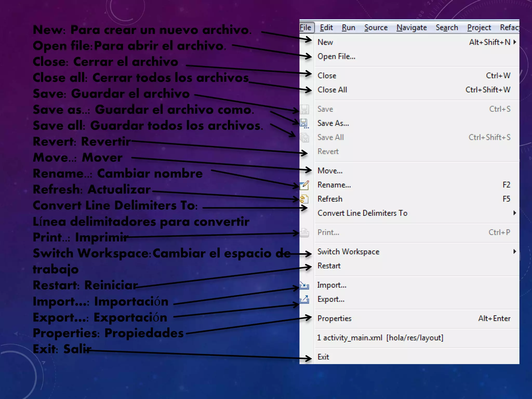Choose Export... menu entry
This screenshot has width=532, height=399.
click(x=417, y=299)
